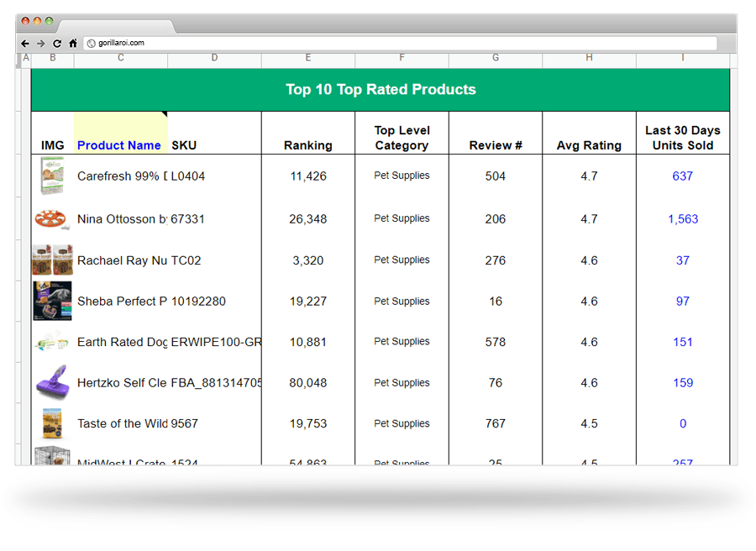Click the note indicator on Product Name cell
Viewport: 756px width, 551px height.
[165, 114]
